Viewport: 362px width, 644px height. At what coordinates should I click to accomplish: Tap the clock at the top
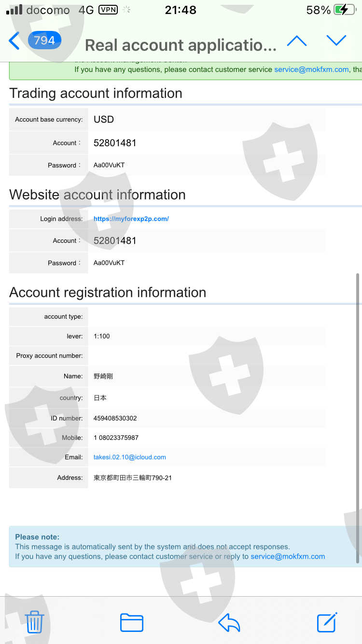click(x=181, y=10)
